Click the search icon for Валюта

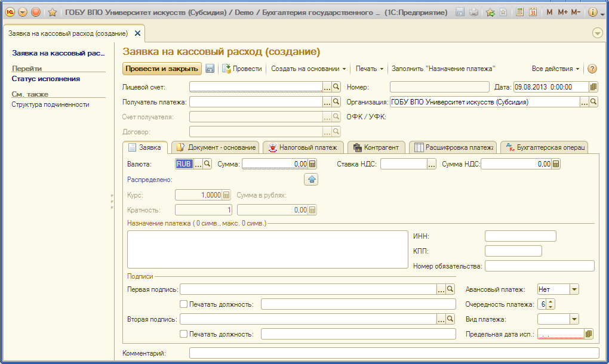pyautogui.click(x=207, y=164)
